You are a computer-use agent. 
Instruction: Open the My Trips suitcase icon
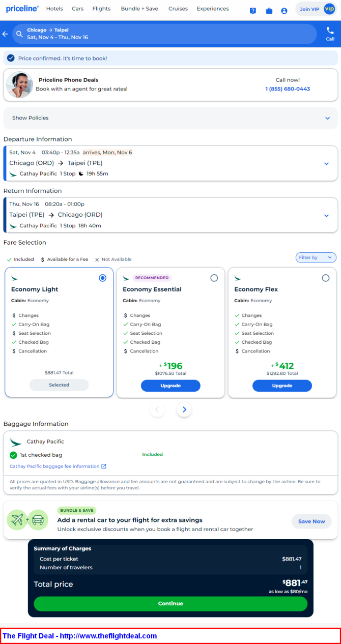tap(269, 11)
